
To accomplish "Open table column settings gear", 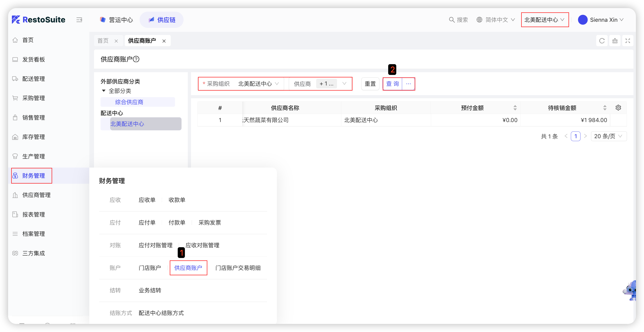I will click(x=618, y=108).
